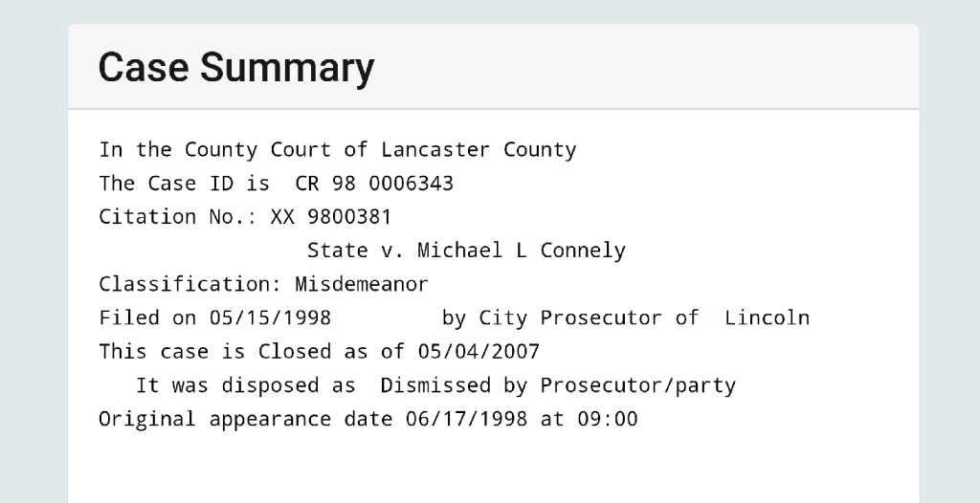Screen dimensions: 980x503
Task: Click the appearance time 09:00
Action: 607,419
